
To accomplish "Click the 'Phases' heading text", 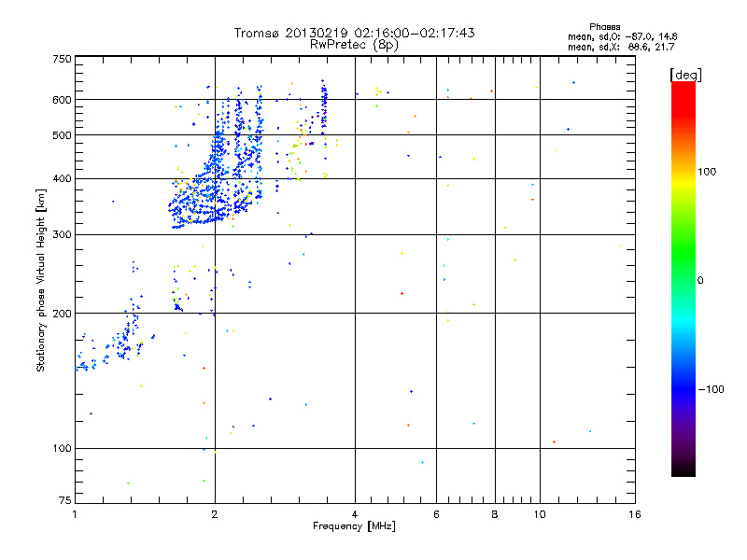I will (604, 27).
